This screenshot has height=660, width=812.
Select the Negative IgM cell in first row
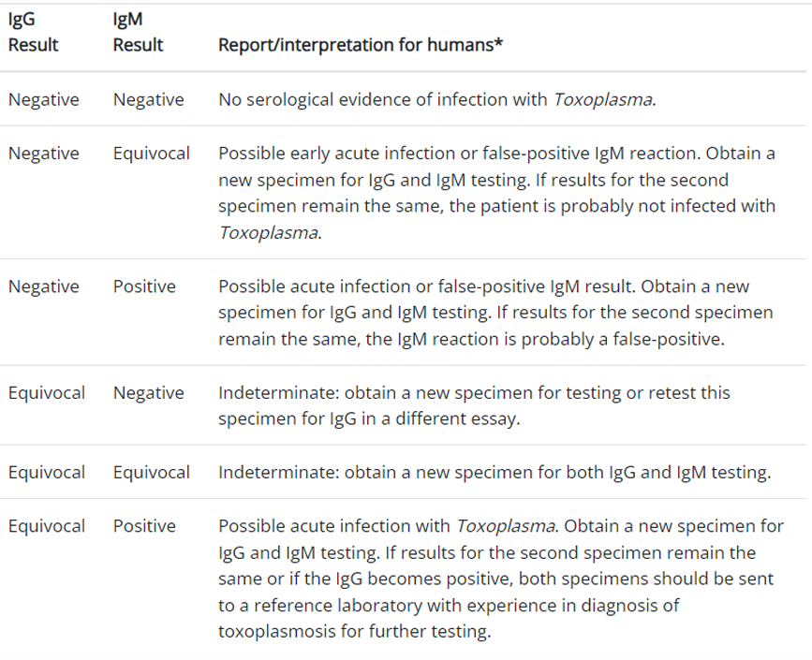pyautogui.click(x=149, y=99)
